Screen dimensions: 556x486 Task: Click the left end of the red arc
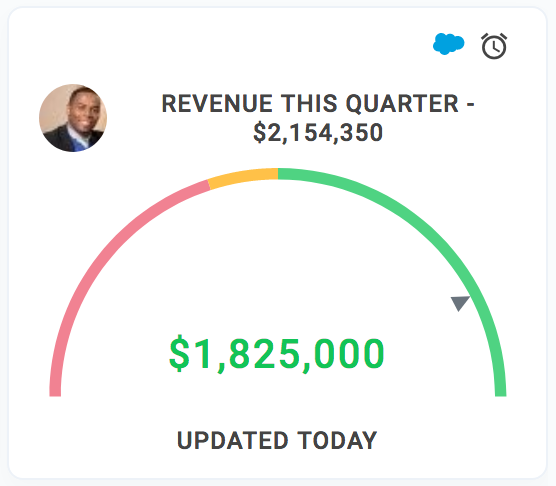[x=55, y=390]
